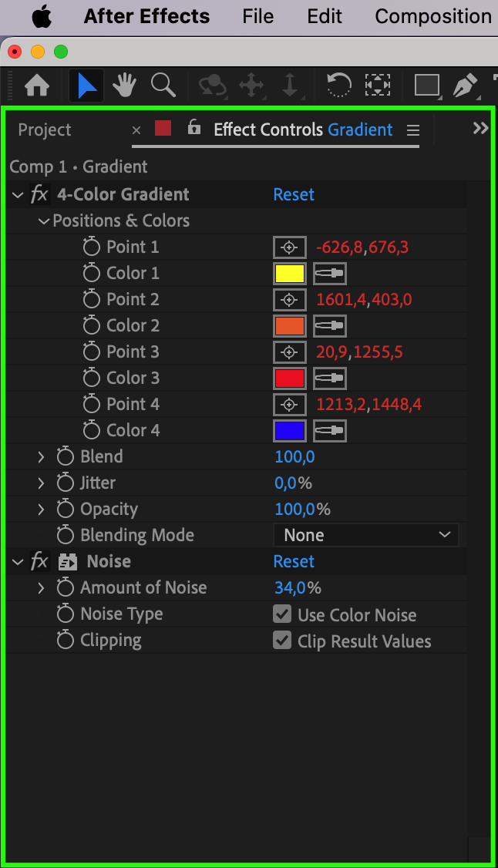Click Point 4 crosshair position picker
The image size is (498, 868).
[289, 405]
